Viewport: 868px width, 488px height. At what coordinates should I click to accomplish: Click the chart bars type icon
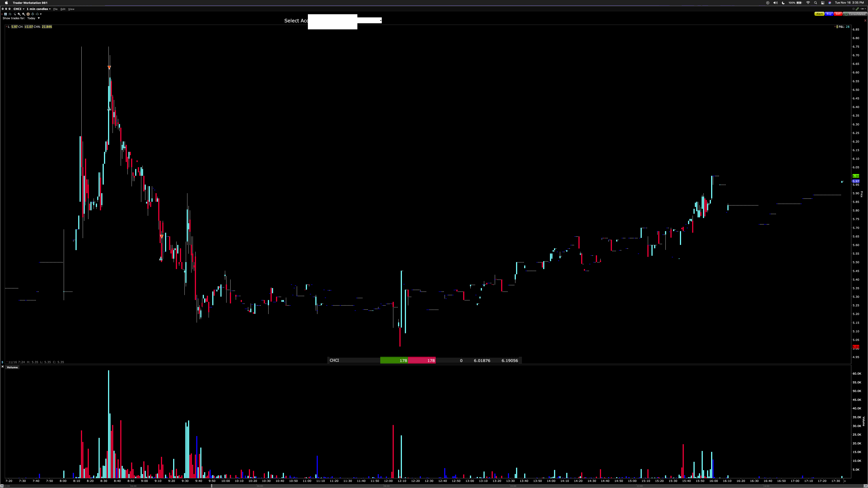pos(10,14)
